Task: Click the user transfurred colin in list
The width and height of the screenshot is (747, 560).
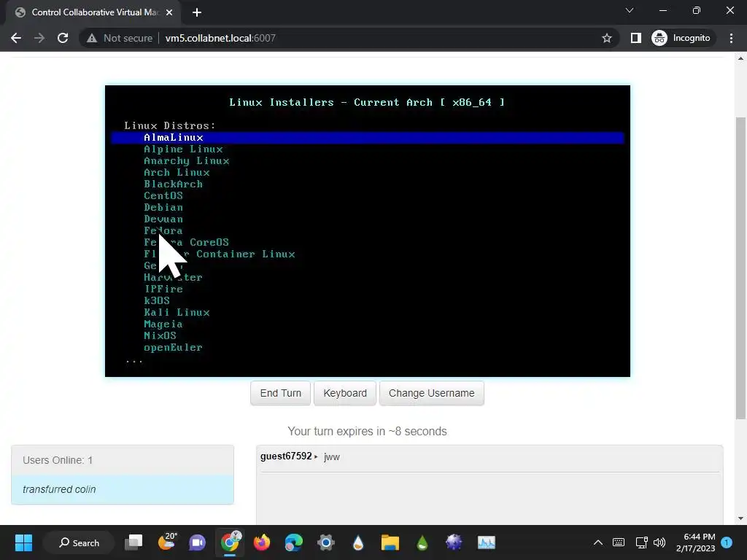Action: tap(123, 489)
